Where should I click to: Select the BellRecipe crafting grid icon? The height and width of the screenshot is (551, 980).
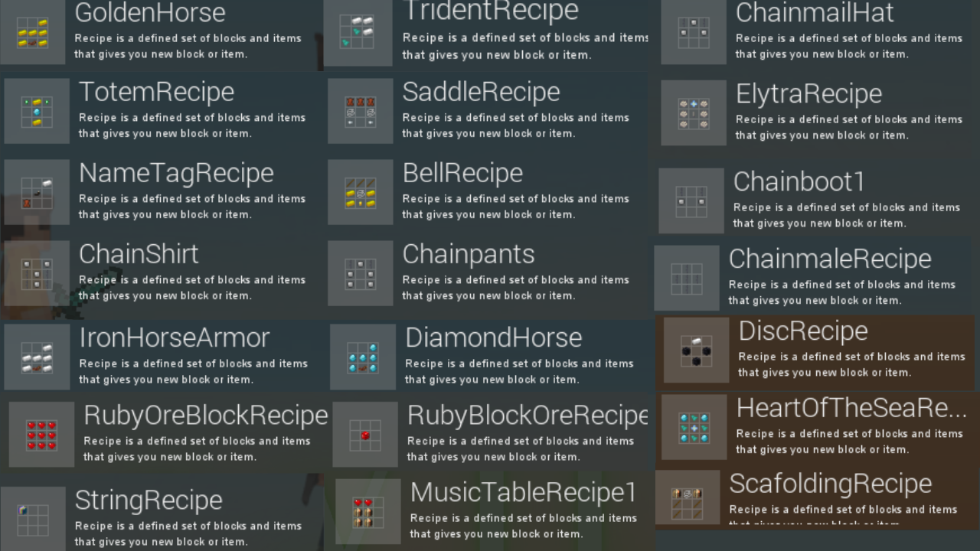[361, 192]
